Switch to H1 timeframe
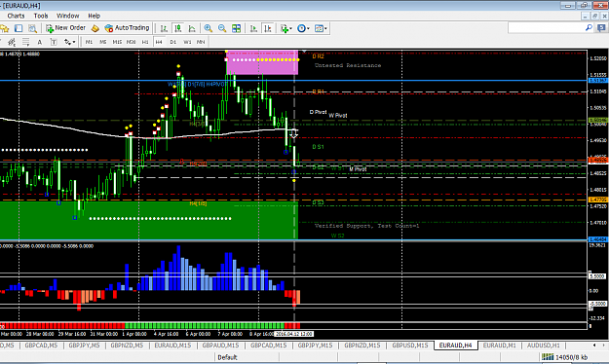The image size is (609, 364). click(x=145, y=42)
